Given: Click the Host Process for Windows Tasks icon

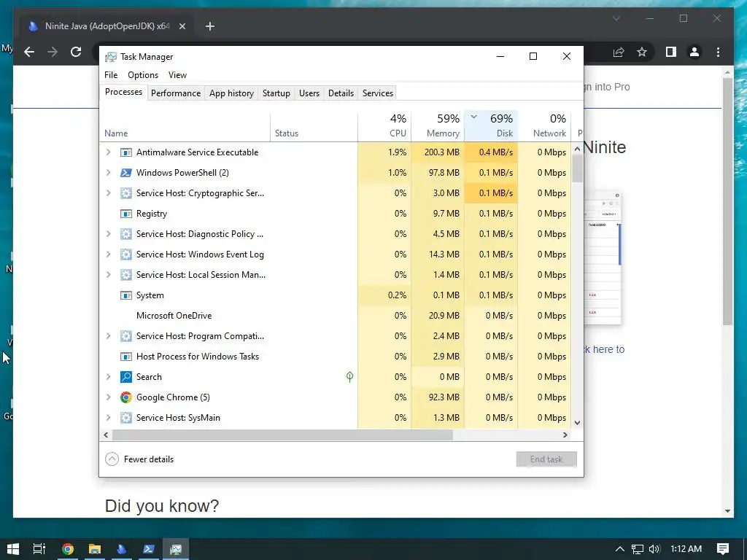Looking at the screenshot, I should [125, 357].
